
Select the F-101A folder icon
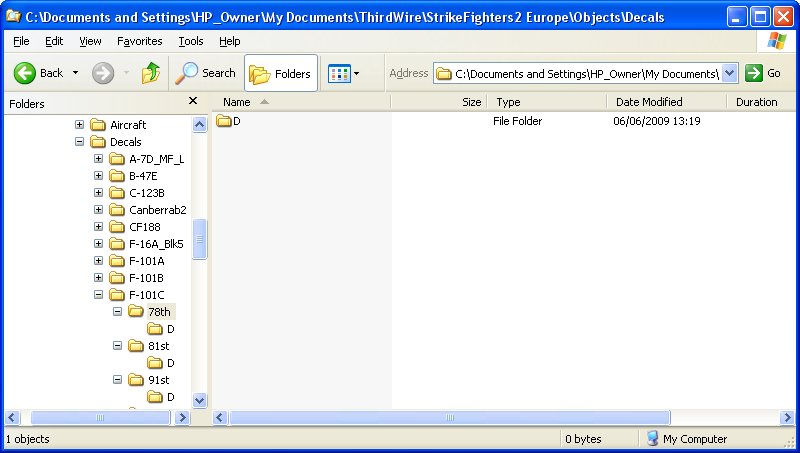(117, 261)
